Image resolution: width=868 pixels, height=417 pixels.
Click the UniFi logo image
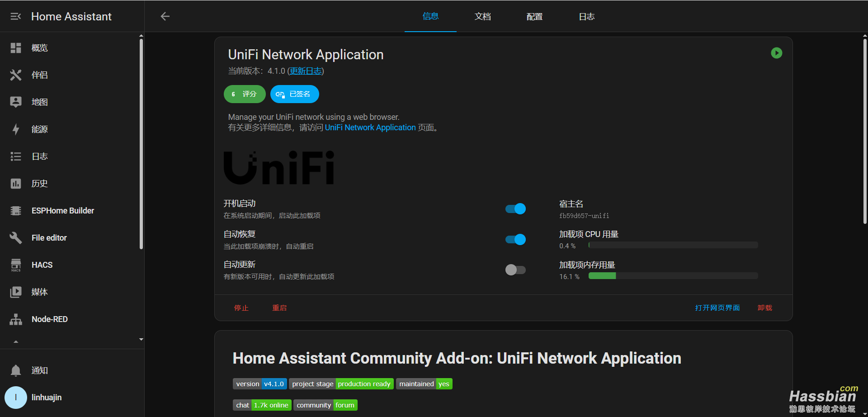(x=279, y=167)
